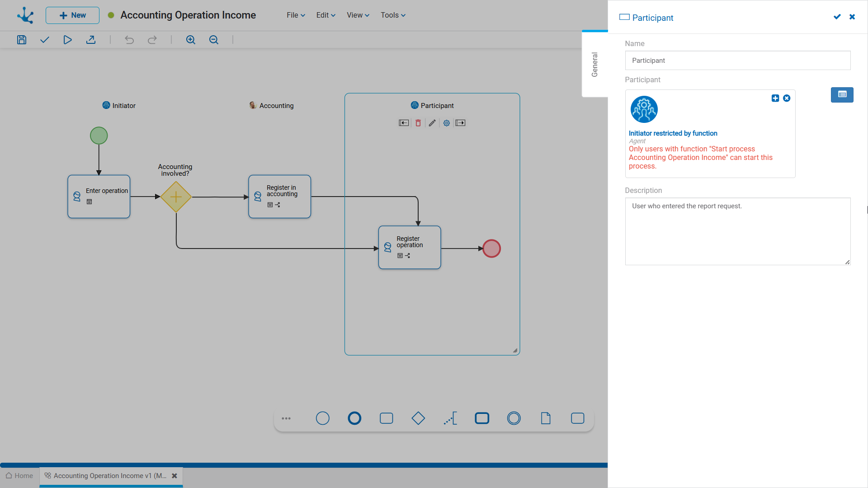868x488 pixels.
Task: Select the data object document shape in palette
Action: (546, 418)
